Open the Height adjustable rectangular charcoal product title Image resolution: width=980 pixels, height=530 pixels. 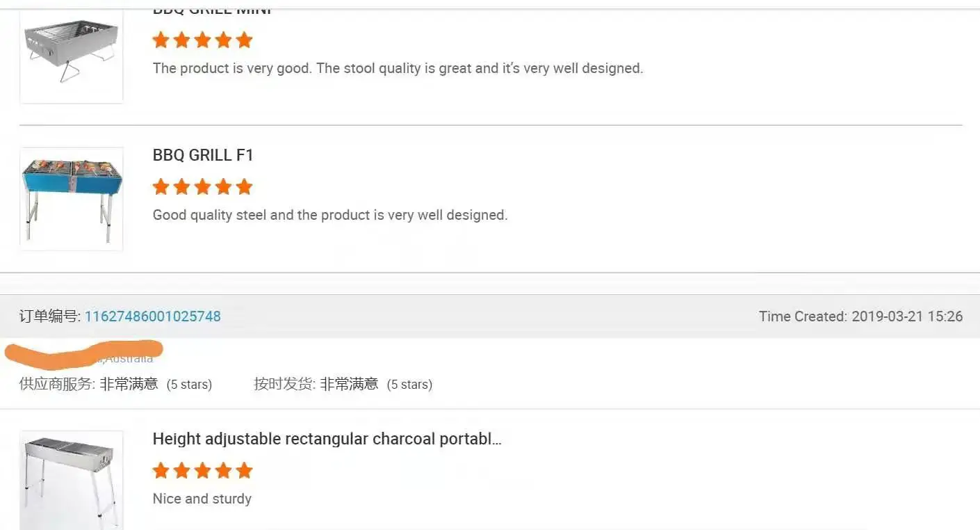pos(327,439)
